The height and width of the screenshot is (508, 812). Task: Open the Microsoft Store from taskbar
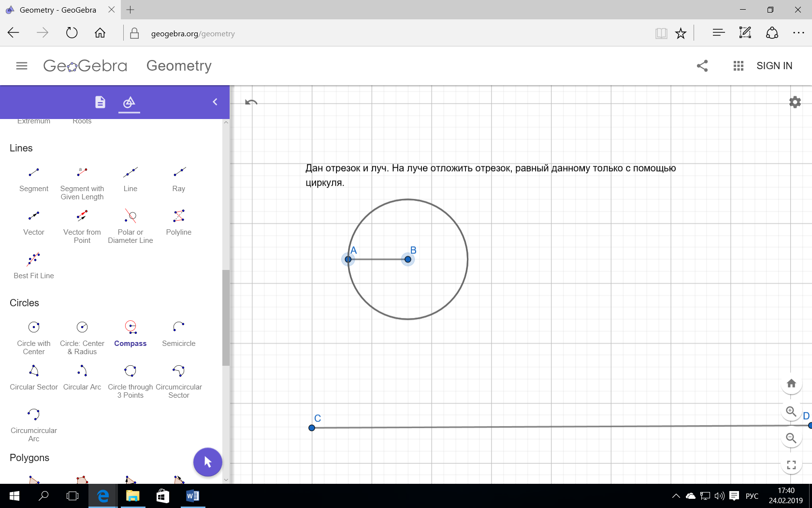(x=162, y=496)
